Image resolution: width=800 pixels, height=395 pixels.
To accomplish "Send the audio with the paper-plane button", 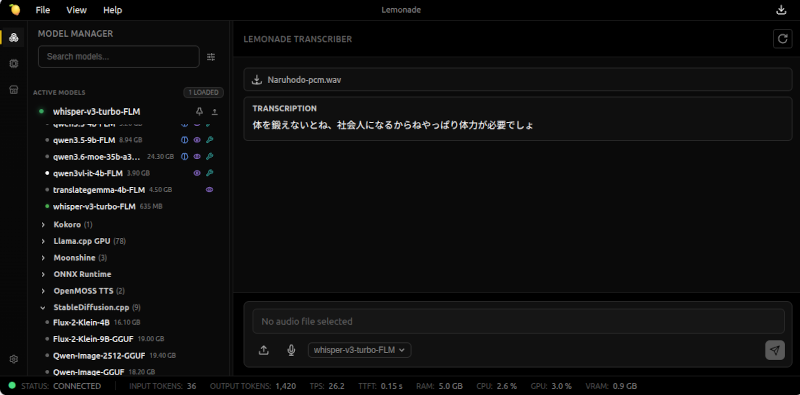I will click(775, 350).
